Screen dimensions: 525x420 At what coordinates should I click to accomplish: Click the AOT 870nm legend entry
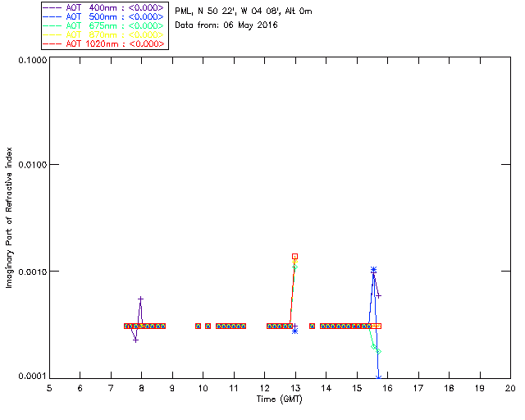[x=104, y=34]
